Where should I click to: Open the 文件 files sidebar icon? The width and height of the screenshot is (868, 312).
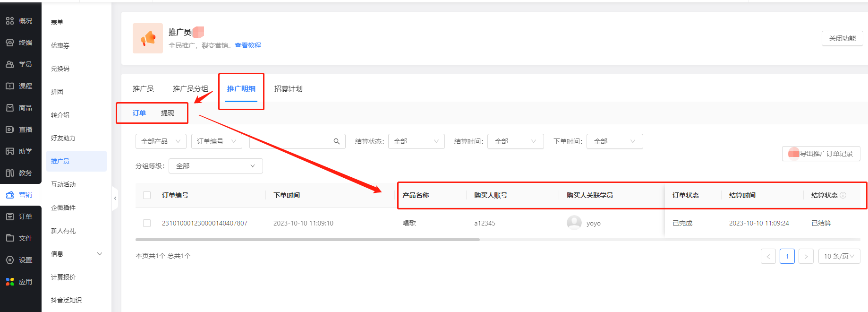tap(10, 238)
